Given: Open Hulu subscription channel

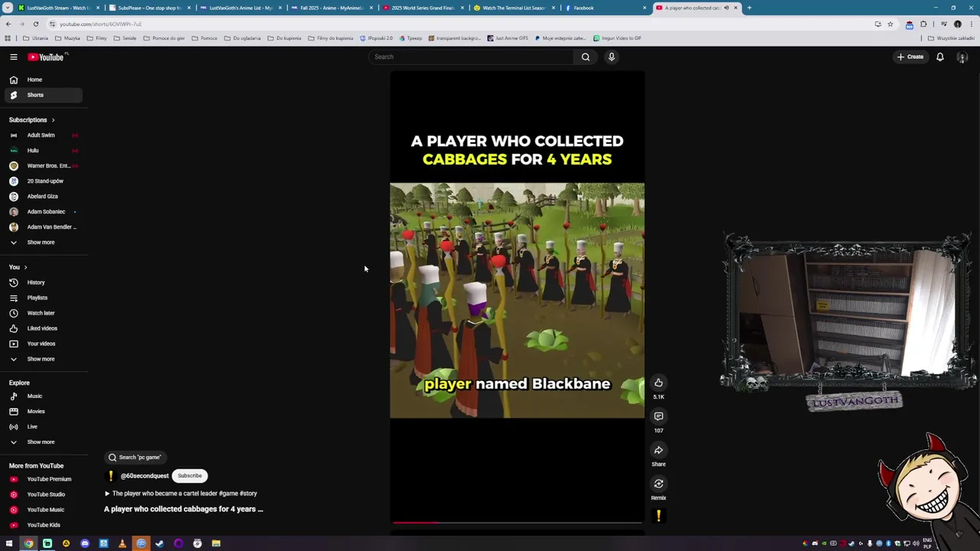Looking at the screenshot, I should tap(43, 151).
